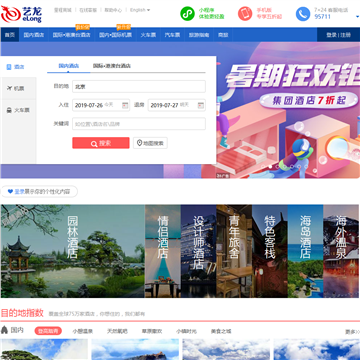Open the first top-bar link beside logo
Viewport: 360px width, 360px height.
tap(63, 10)
